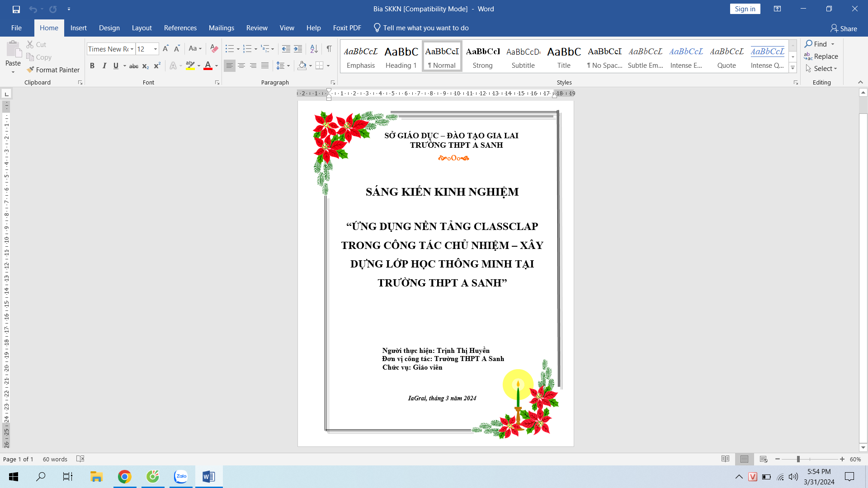Cut the selection to clipboard
The height and width of the screenshot is (488, 868).
point(36,44)
